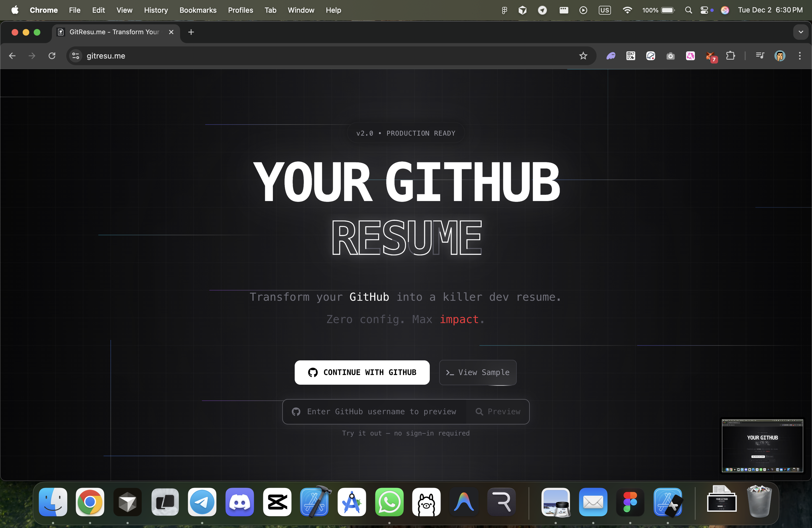Open the tab search chevron
The height and width of the screenshot is (528, 812).
(801, 32)
